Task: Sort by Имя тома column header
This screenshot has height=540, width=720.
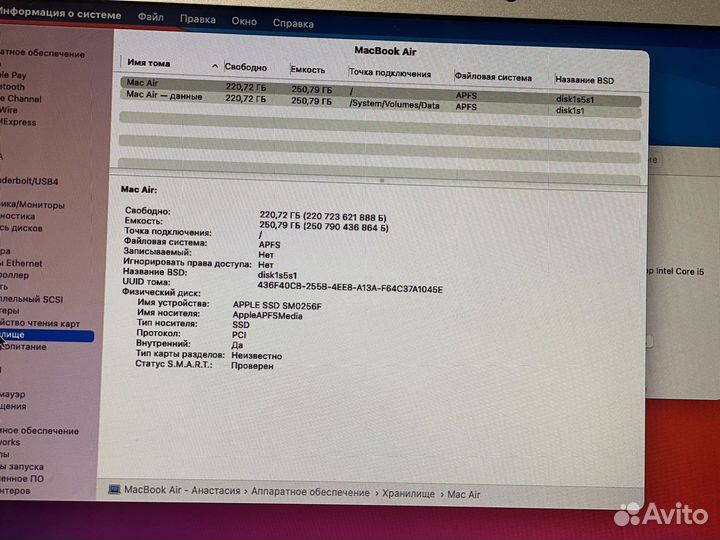Action: click(x=149, y=63)
